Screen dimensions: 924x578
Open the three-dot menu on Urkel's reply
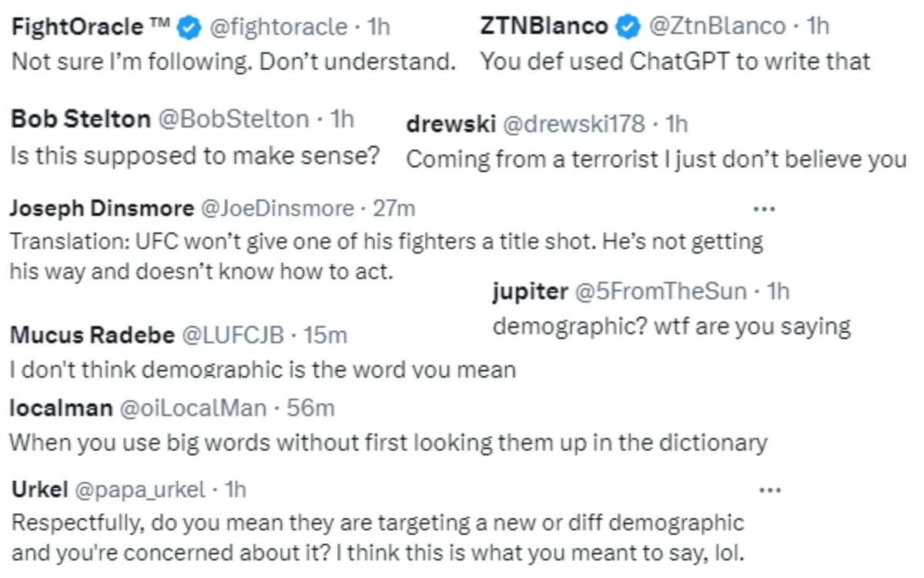pyautogui.click(x=770, y=490)
